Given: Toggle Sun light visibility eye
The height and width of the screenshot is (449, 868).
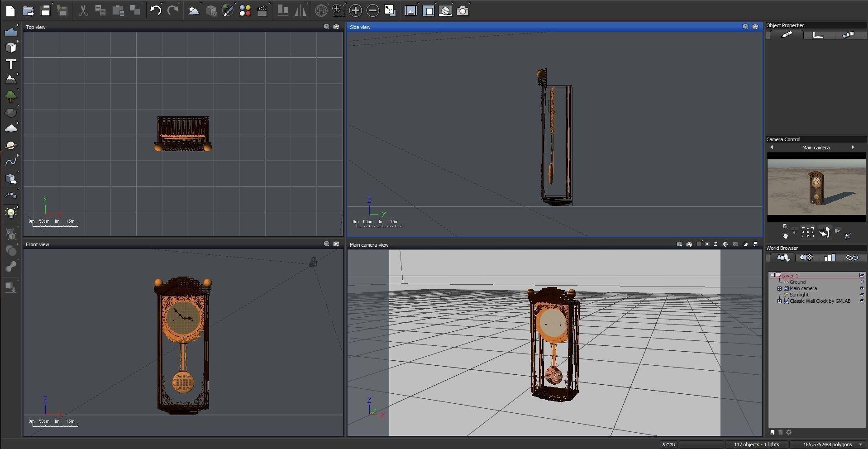Looking at the screenshot, I should [862, 295].
